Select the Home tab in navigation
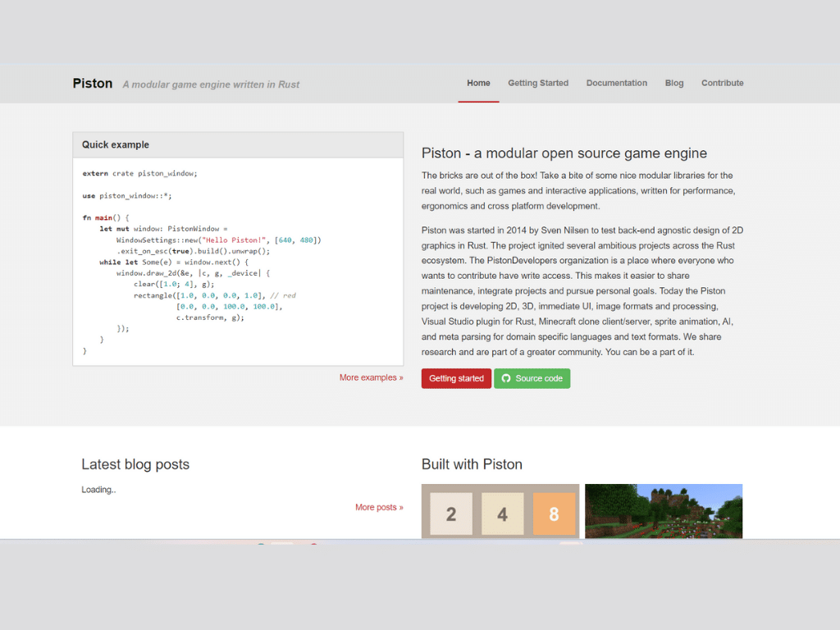840x630 pixels. click(478, 83)
